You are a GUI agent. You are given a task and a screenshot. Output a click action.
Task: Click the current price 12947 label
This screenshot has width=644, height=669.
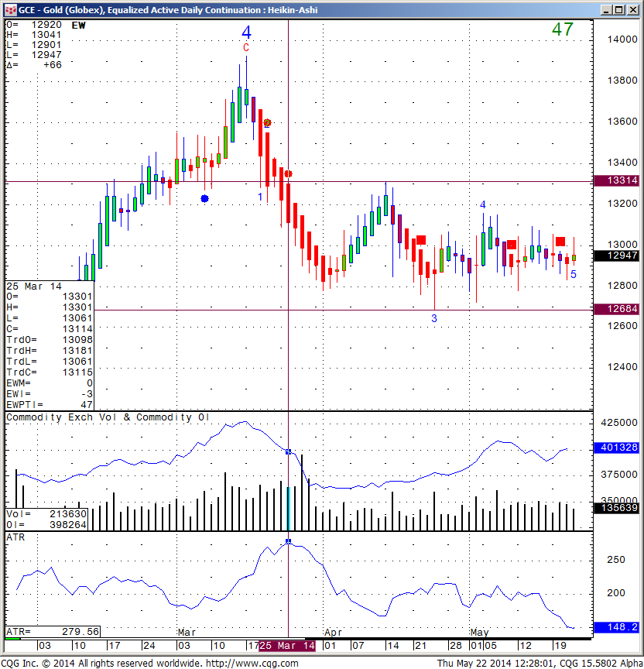click(x=616, y=255)
